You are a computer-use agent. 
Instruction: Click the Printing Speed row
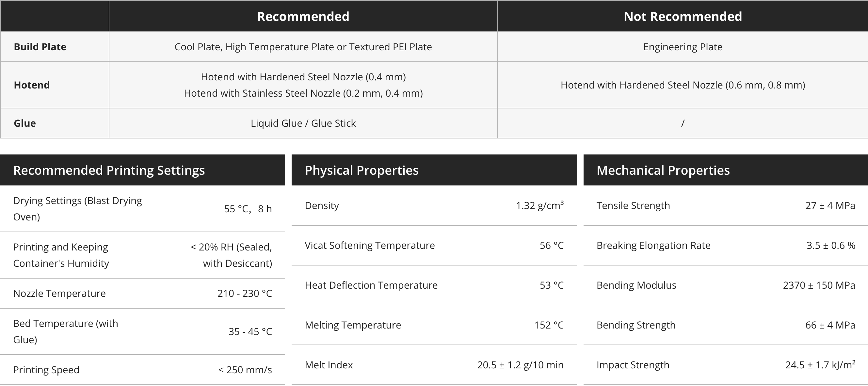pos(142,370)
